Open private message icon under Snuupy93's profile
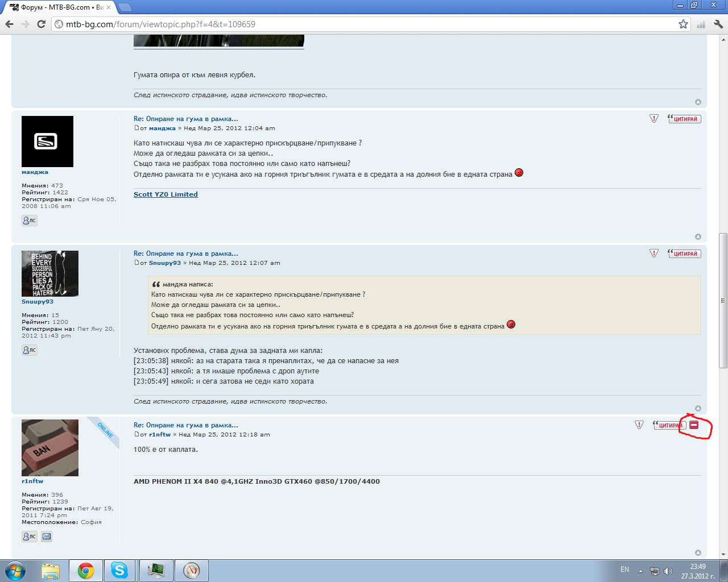 coord(30,350)
